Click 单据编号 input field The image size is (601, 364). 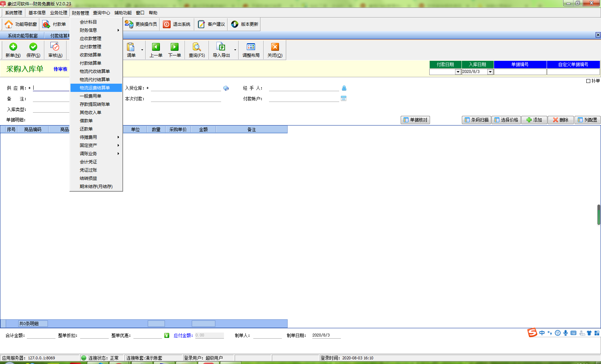click(520, 72)
